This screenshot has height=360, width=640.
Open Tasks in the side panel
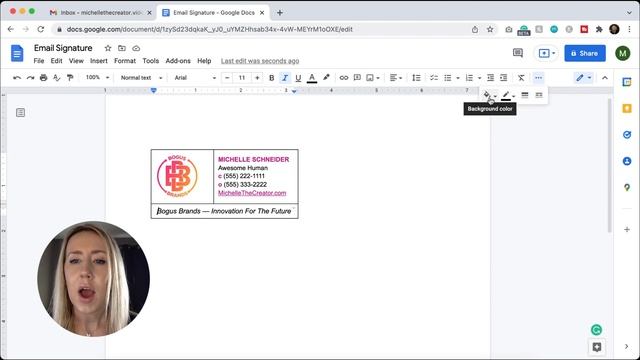(627, 135)
